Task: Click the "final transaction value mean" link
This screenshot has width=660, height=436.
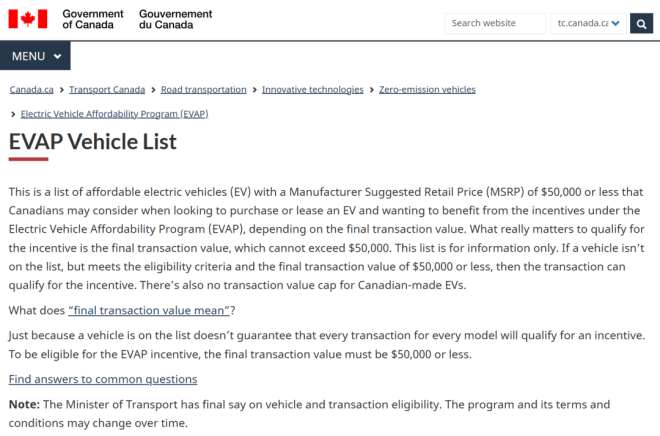Action: (151, 310)
